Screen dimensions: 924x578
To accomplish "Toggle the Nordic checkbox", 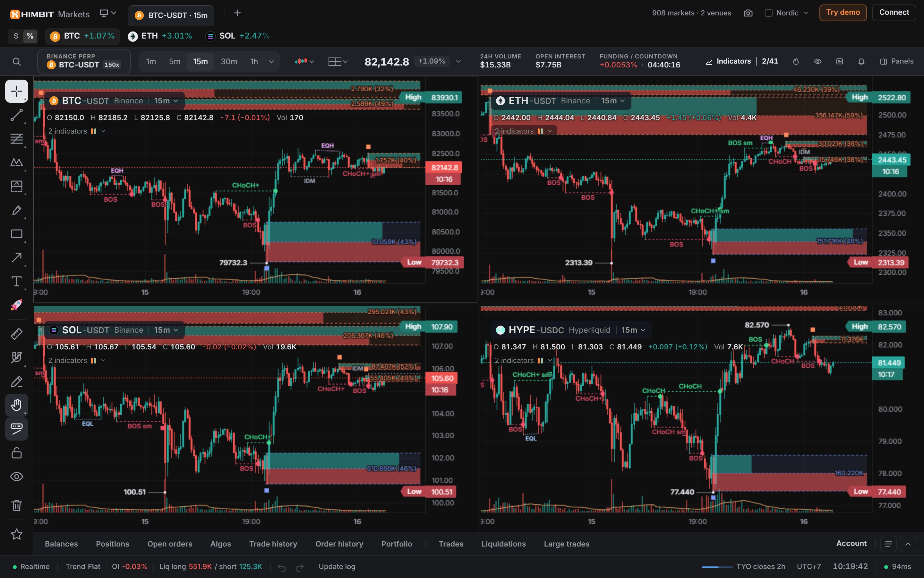I will click(768, 13).
